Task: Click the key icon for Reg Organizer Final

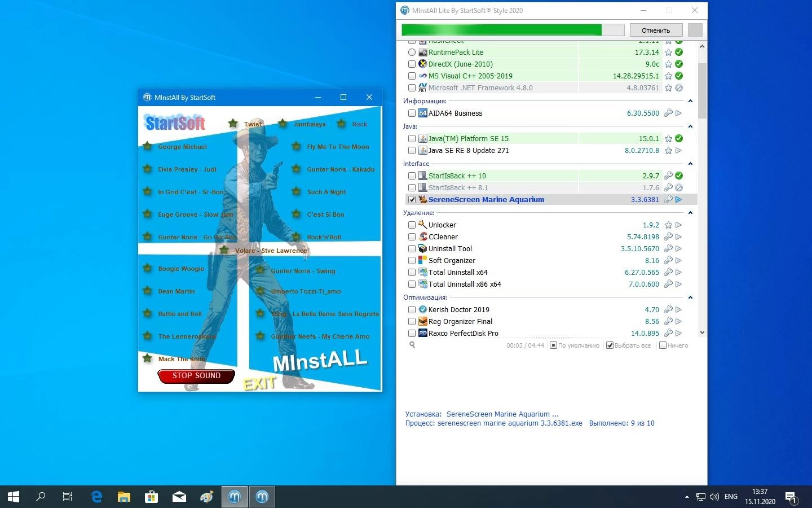Action: (x=668, y=322)
